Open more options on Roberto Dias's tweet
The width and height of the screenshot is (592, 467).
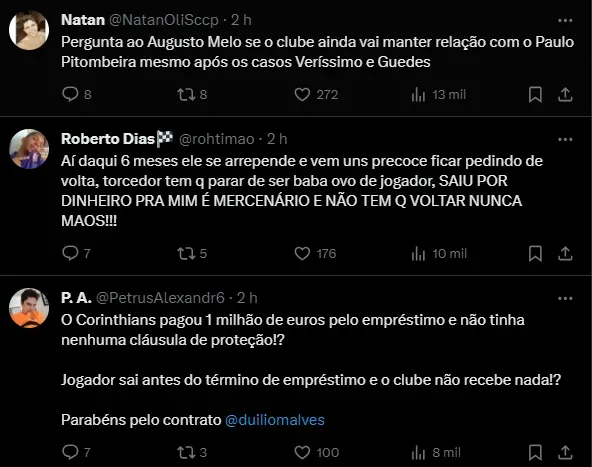[x=565, y=139]
